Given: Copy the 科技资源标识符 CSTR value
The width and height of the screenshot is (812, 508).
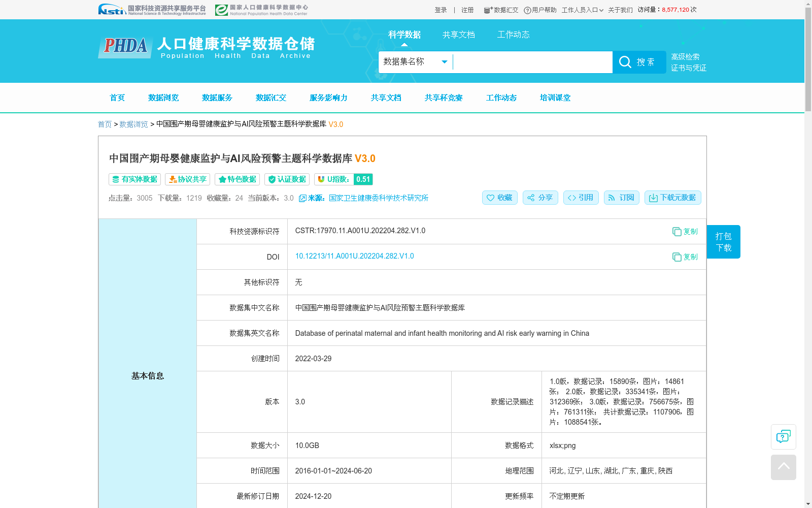Looking at the screenshot, I should coord(685,232).
